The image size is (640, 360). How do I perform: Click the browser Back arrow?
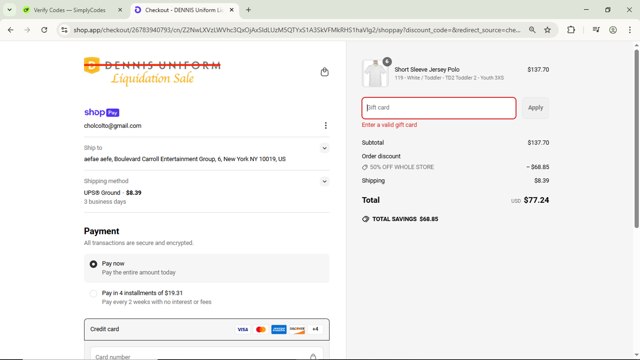[x=11, y=30]
